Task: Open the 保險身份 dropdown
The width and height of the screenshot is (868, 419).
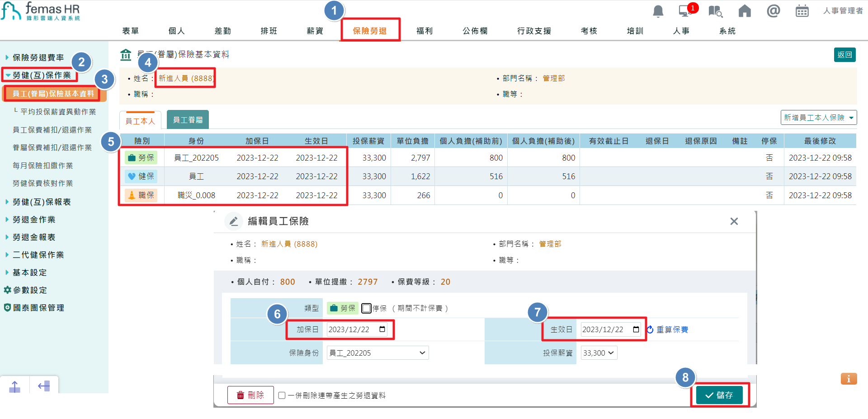Action: click(x=377, y=352)
